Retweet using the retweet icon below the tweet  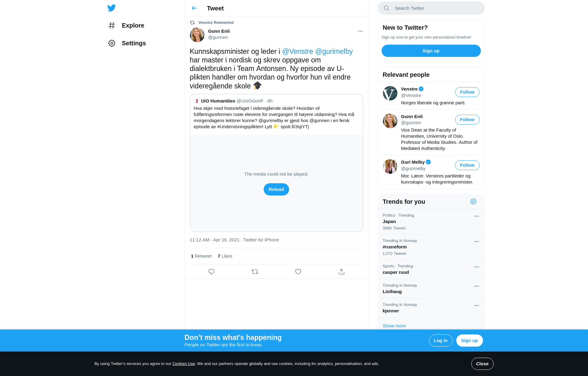coord(255,272)
